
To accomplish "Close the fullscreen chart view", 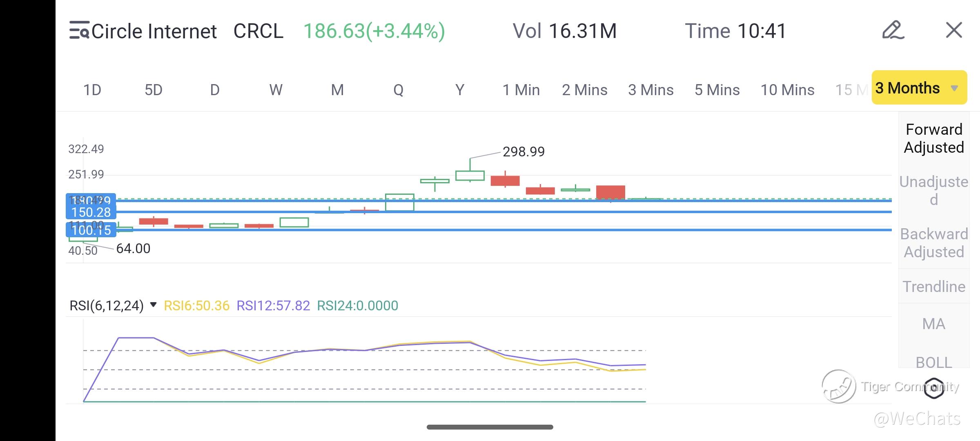I will (954, 30).
